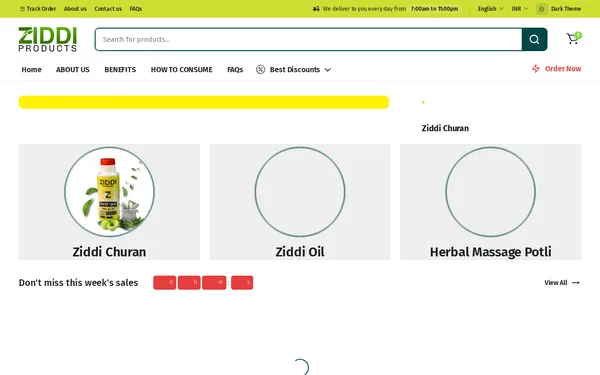
Task: Click Contact us link
Action: [108, 8]
